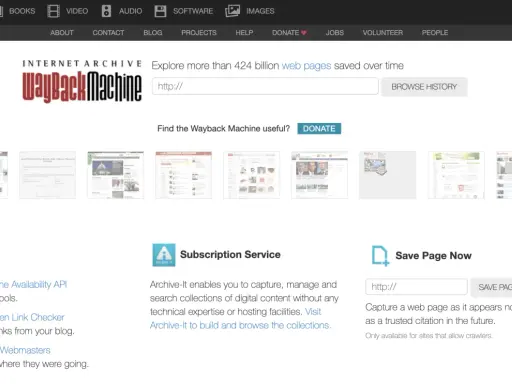
Task: Open the Audio section label
Action: pos(131,11)
